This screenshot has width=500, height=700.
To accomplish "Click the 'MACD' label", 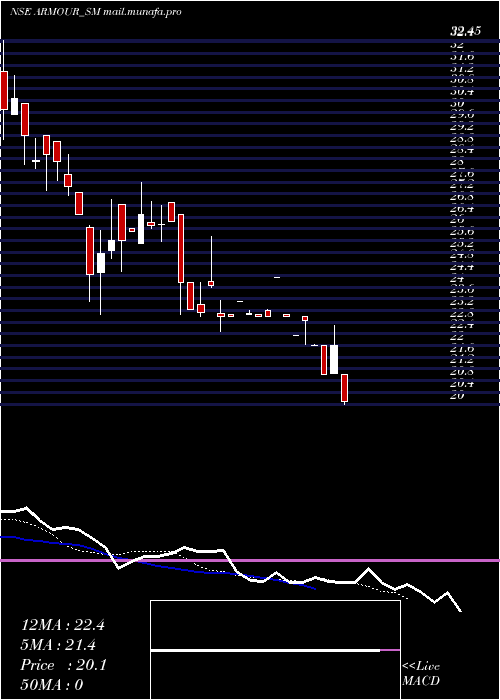I will 419,682.
